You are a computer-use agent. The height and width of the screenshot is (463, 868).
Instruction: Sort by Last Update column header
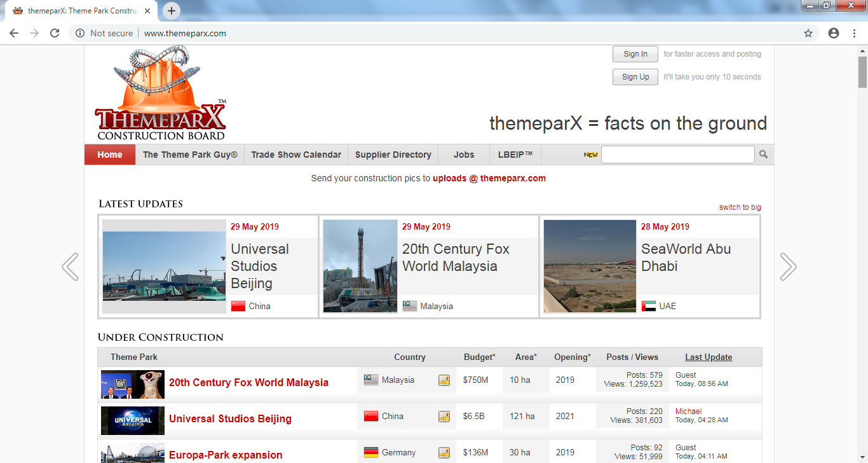click(709, 357)
